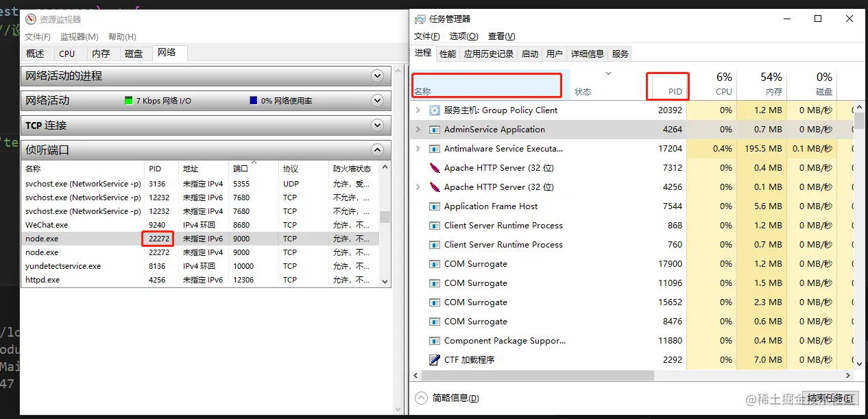This screenshot has width=868, height=419.
Task: Open the 选项(O) menu in 任务管理器
Action: click(464, 36)
